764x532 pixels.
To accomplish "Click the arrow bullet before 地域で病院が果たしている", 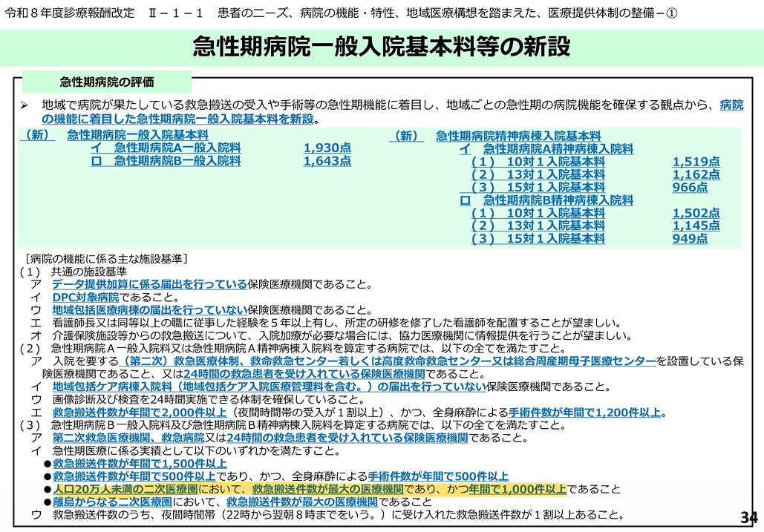I will [x=25, y=105].
